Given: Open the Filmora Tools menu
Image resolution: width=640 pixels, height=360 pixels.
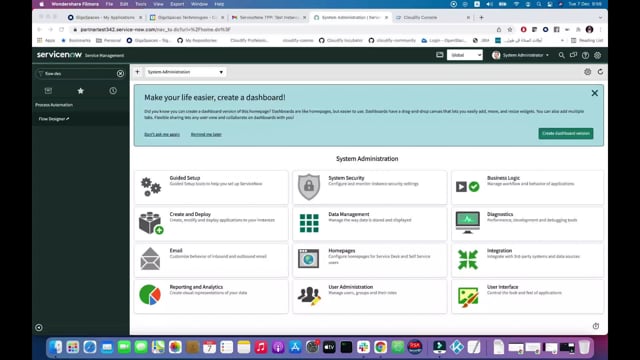Looking at the screenshot, I should [141, 4].
